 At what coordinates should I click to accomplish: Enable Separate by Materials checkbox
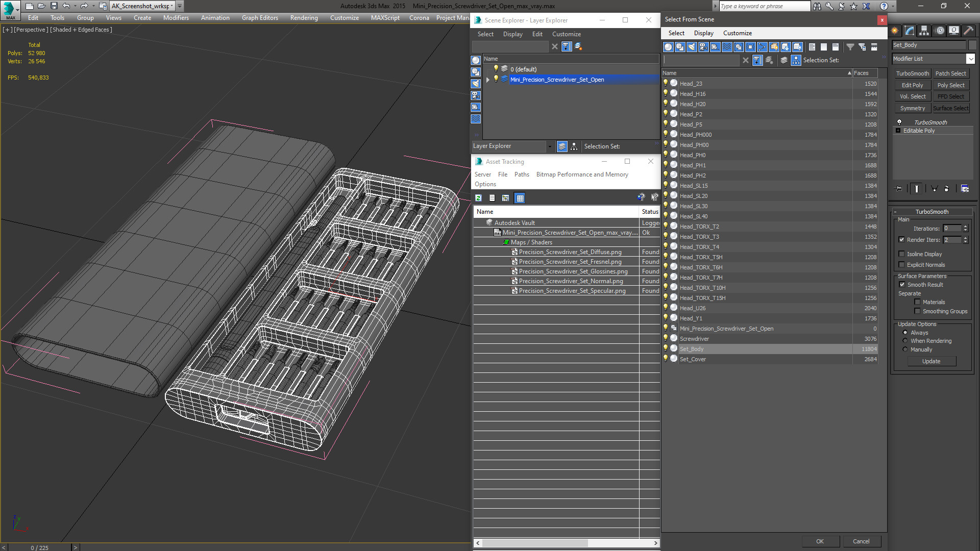(917, 302)
